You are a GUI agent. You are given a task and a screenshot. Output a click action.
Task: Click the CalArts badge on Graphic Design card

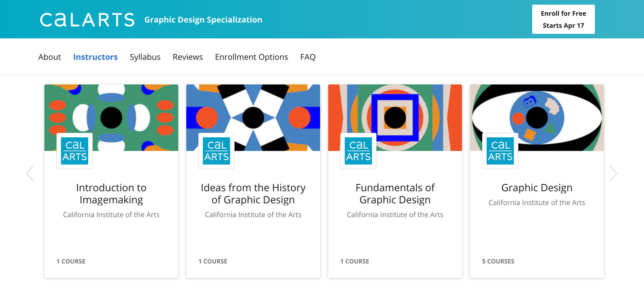coord(500,151)
